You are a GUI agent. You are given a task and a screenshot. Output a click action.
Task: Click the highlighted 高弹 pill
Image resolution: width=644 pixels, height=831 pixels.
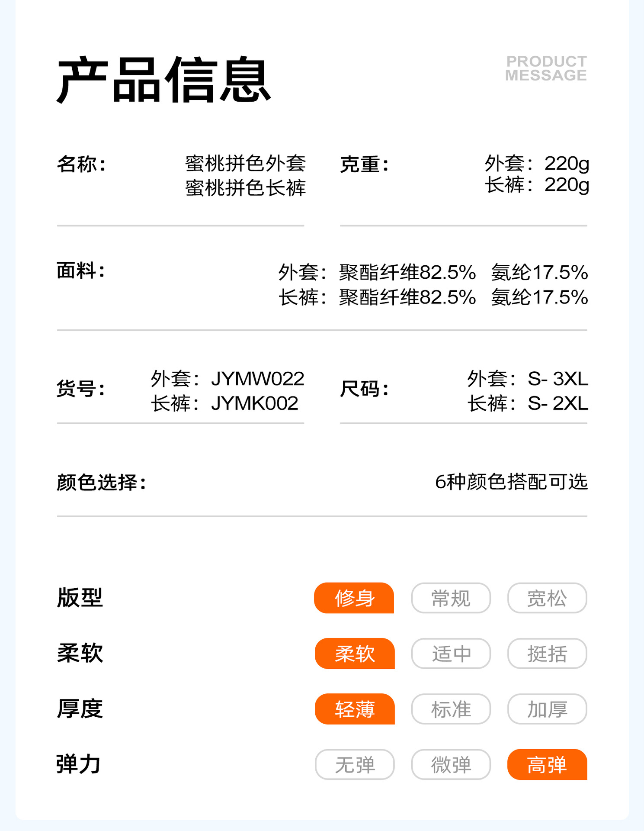[547, 764]
